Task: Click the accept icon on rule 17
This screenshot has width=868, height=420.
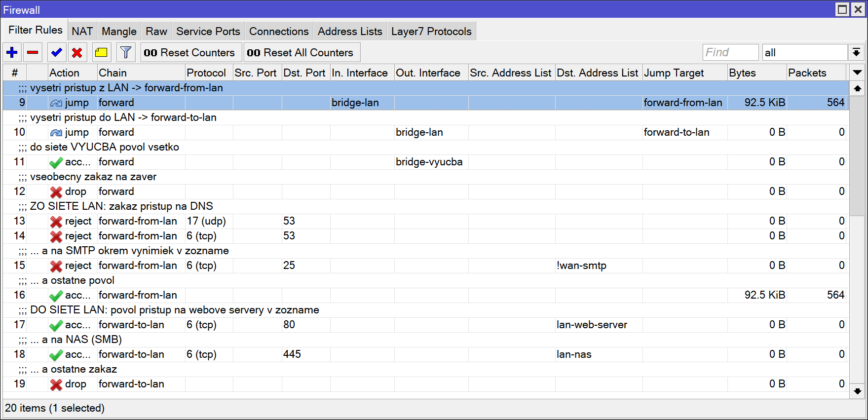Action: [56, 325]
